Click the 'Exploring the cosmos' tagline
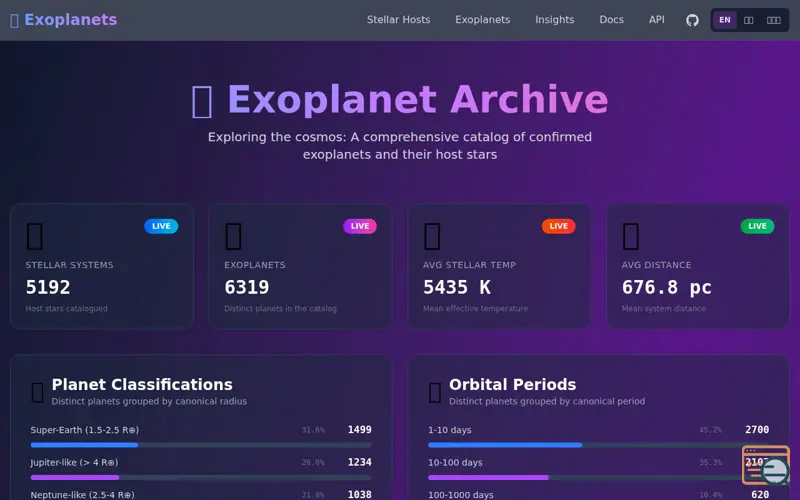The image size is (800, 500). click(399, 145)
